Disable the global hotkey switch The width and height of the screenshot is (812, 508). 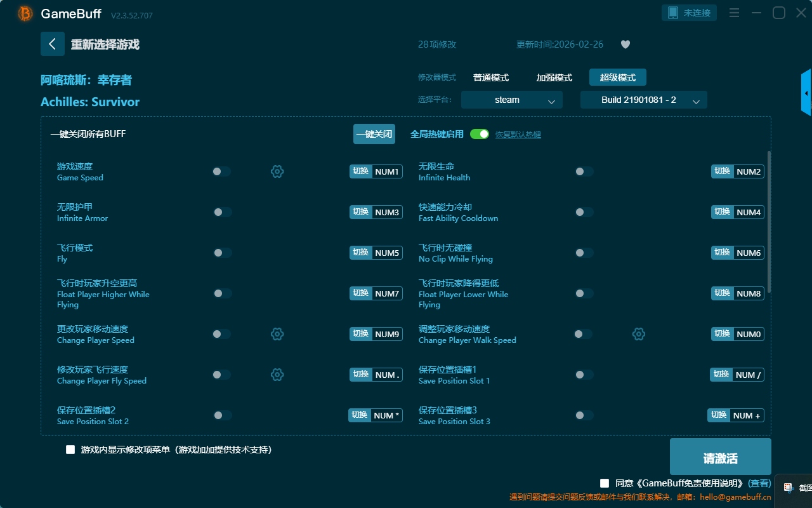[x=480, y=134]
